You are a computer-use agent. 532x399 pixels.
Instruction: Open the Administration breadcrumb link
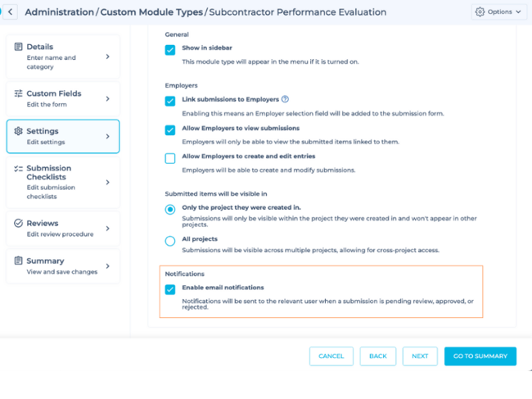tap(60, 12)
